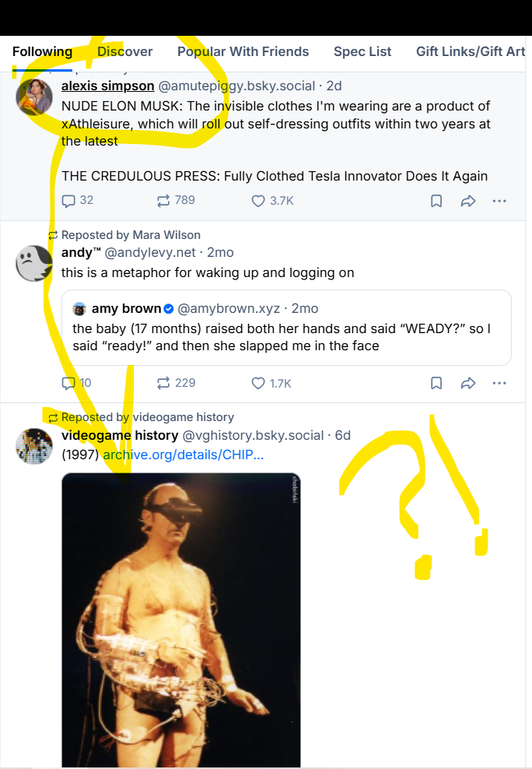Repost the NUDE ELON MUSK post

163,201
